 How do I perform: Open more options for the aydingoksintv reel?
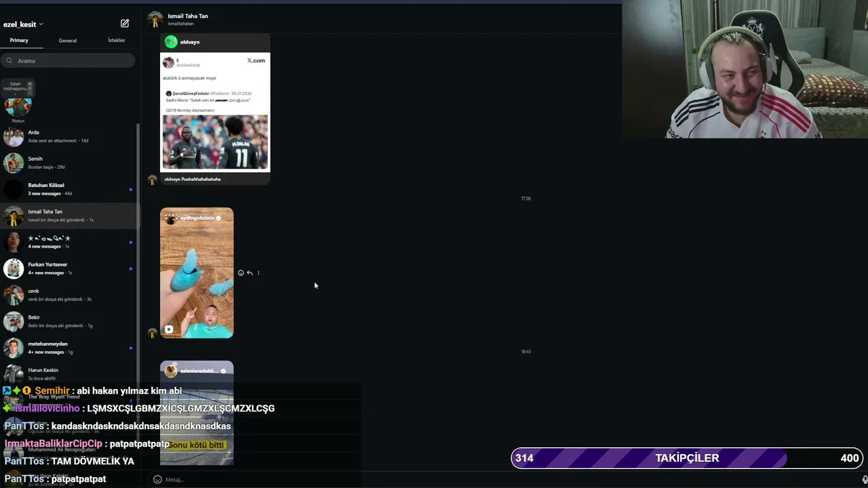pyautogui.click(x=258, y=273)
